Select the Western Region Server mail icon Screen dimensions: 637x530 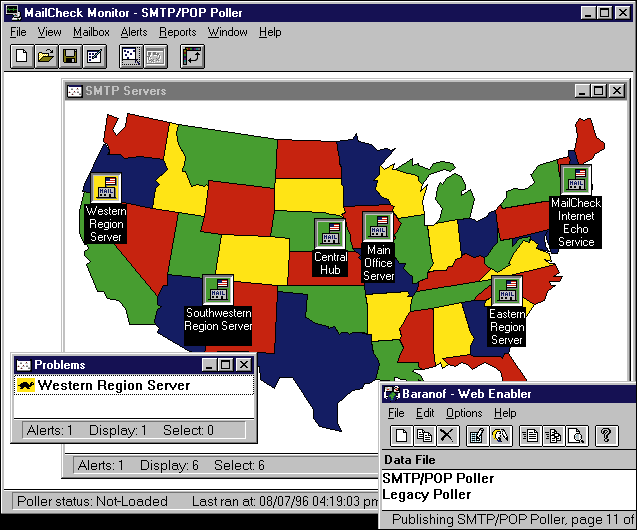click(x=106, y=188)
